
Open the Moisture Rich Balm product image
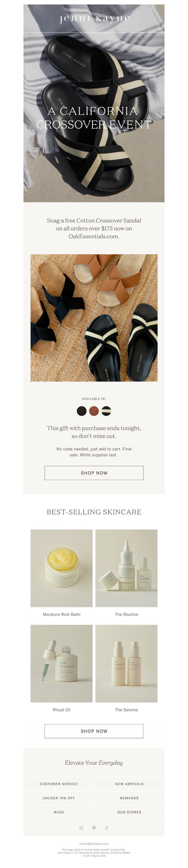pos(62,568)
